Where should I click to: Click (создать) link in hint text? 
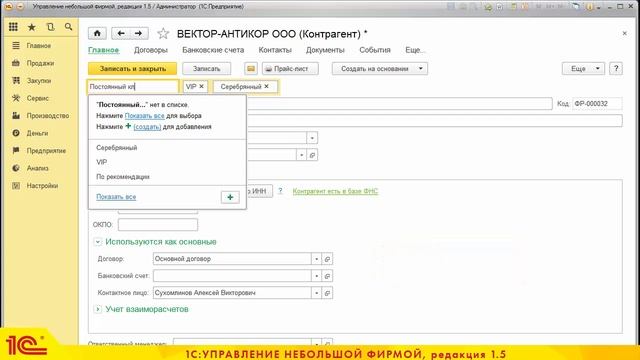point(147,127)
